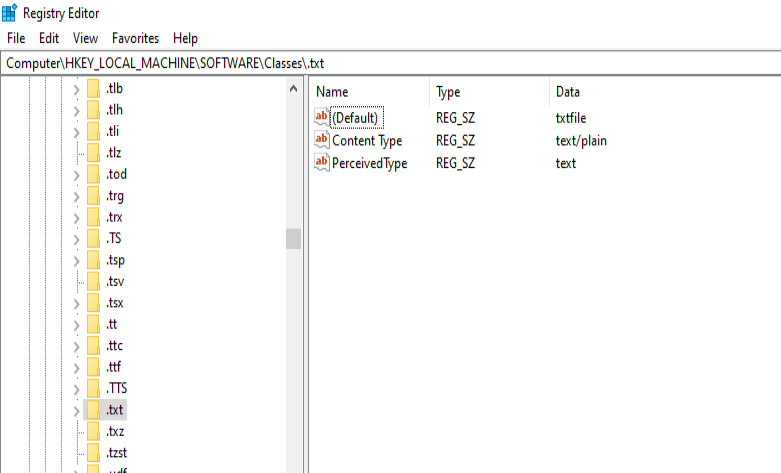Image resolution: width=781 pixels, height=473 pixels.
Task: Click the .ttf key folder icon
Action: click(93, 367)
